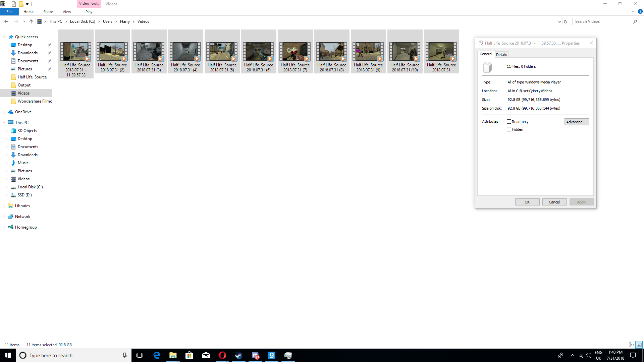Viewport: 644px width, 362px height.
Task: Open Steam from taskbar
Action: (239, 355)
